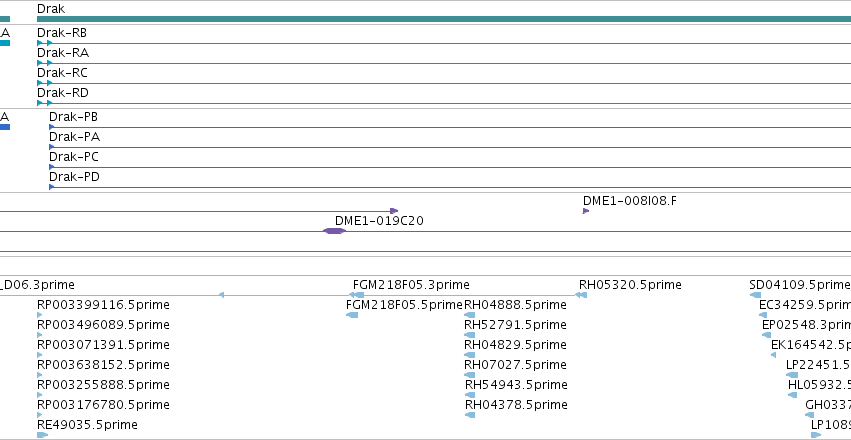Click the RH52791.5prime EST feature
851x440 pixels.
(469, 335)
